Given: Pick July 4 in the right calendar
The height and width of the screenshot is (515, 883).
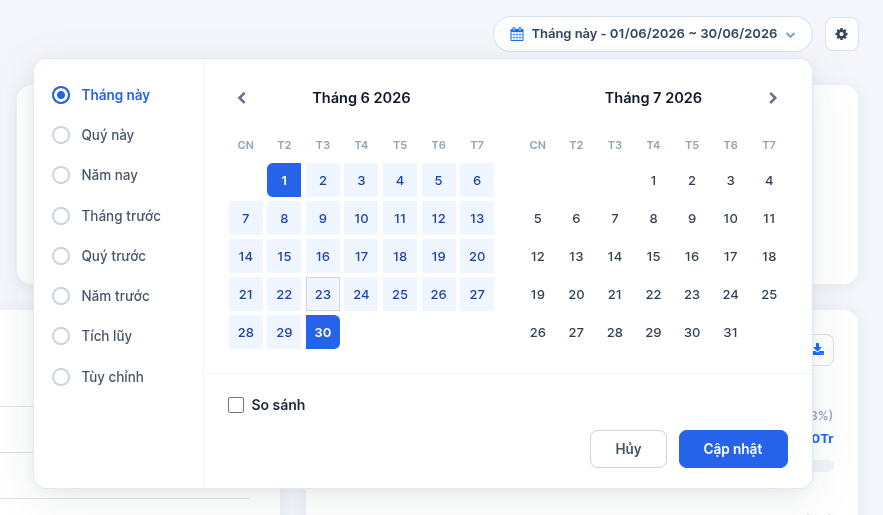Looking at the screenshot, I should (x=769, y=180).
